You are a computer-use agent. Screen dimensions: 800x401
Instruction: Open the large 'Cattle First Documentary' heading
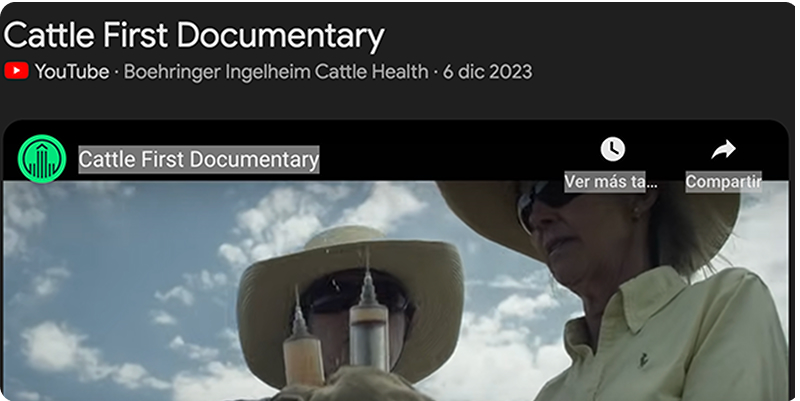pyautogui.click(x=194, y=36)
